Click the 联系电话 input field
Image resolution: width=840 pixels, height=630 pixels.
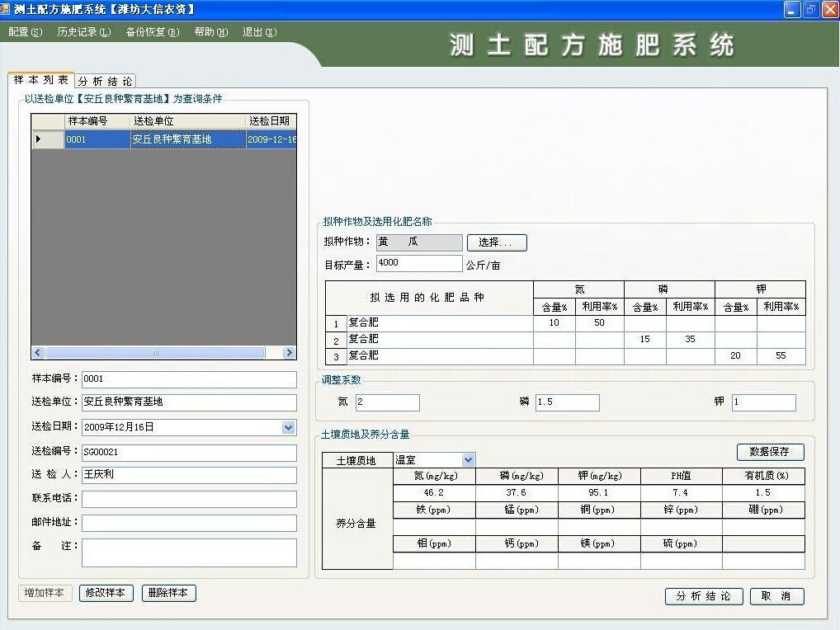click(189, 499)
